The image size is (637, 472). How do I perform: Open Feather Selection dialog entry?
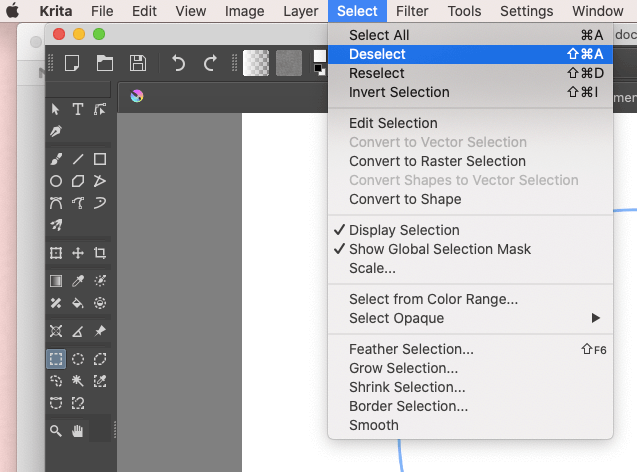(470, 349)
